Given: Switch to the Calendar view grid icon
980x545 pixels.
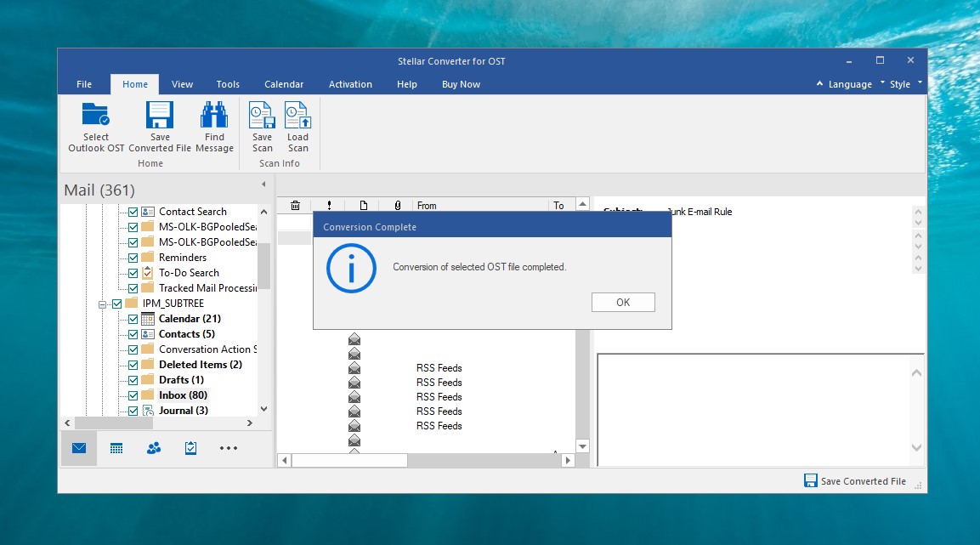Looking at the screenshot, I should point(116,448).
